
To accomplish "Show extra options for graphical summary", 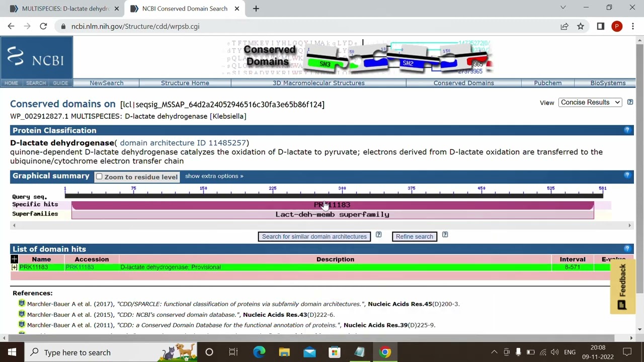I will (214, 176).
